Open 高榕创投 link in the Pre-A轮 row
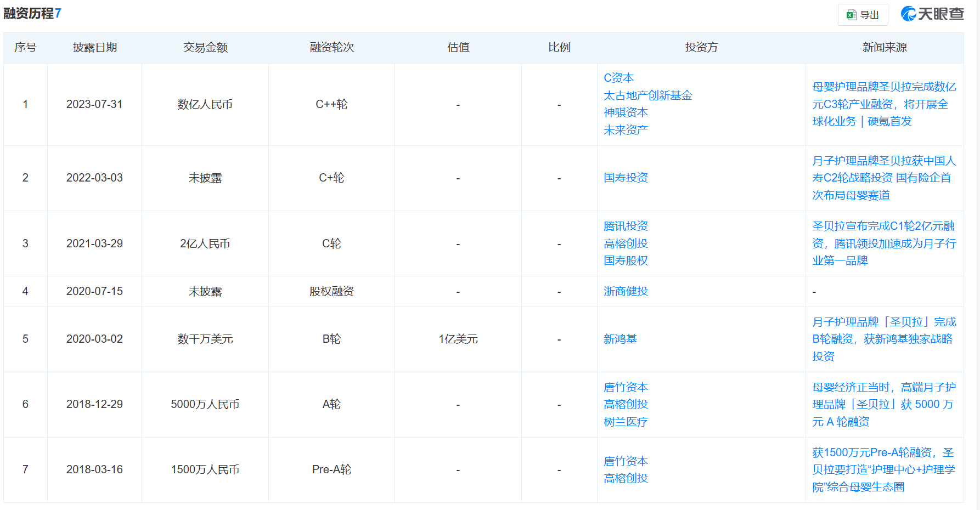 pyautogui.click(x=626, y=478)
